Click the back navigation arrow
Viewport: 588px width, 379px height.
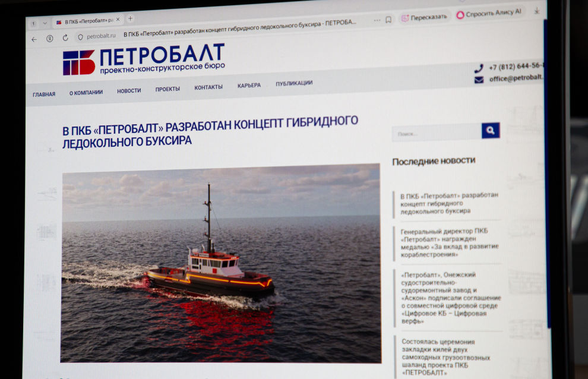33,39
